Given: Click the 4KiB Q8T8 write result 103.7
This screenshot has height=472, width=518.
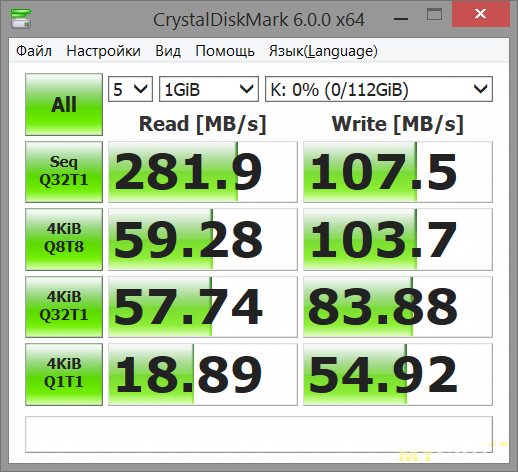Looking at the screenshot, I should 398,239.
